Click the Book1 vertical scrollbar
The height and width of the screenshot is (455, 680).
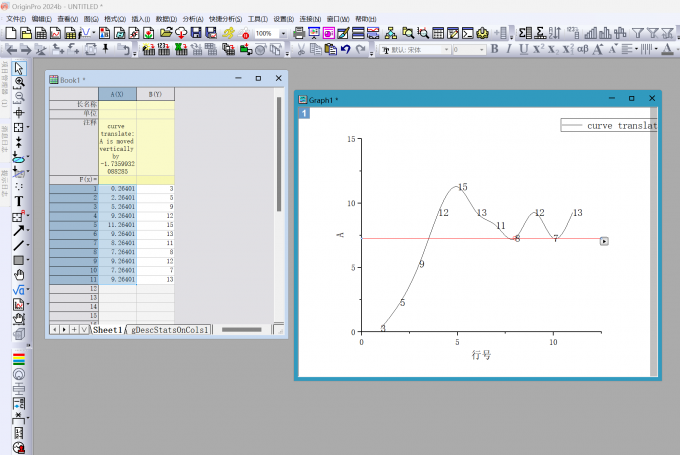tap(279, 154)
